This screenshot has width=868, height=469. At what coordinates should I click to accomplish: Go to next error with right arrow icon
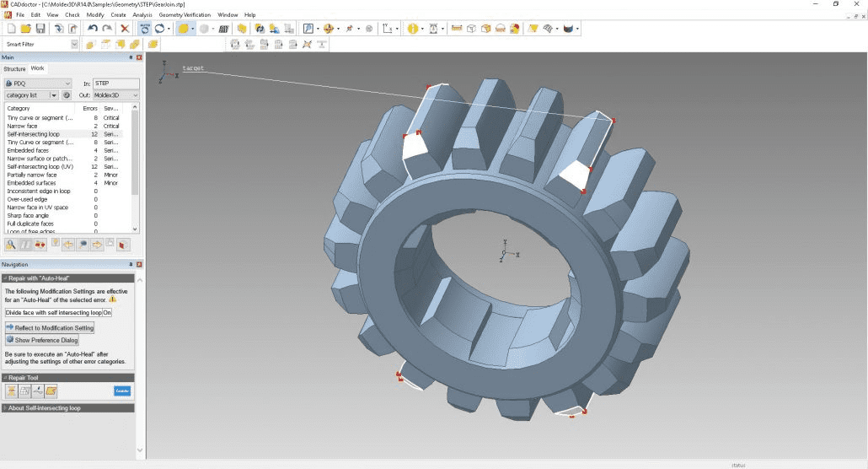point(97,245)
